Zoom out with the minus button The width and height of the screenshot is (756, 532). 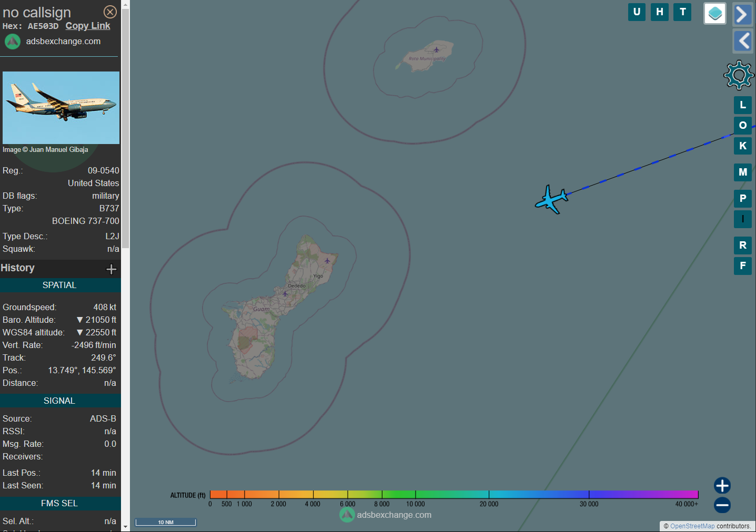pyautogui.click(x=722, y=505)
